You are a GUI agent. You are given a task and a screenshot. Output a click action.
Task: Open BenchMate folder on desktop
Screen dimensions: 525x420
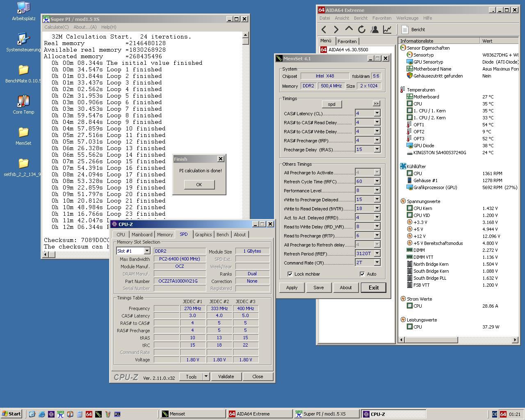23,74
